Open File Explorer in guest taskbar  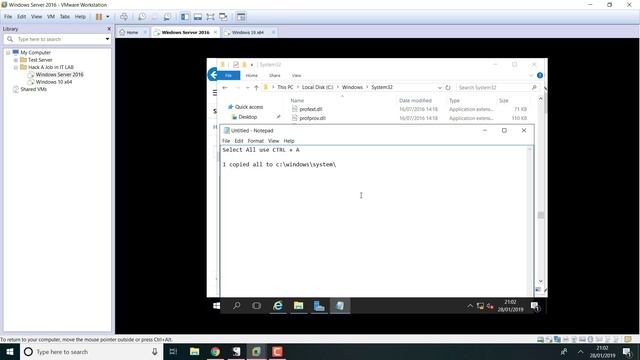(x=298, y=306)
